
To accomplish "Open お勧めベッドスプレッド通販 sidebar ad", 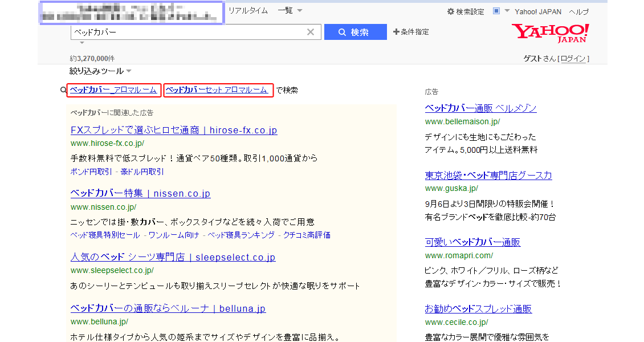I will click(x=479, y=309).
